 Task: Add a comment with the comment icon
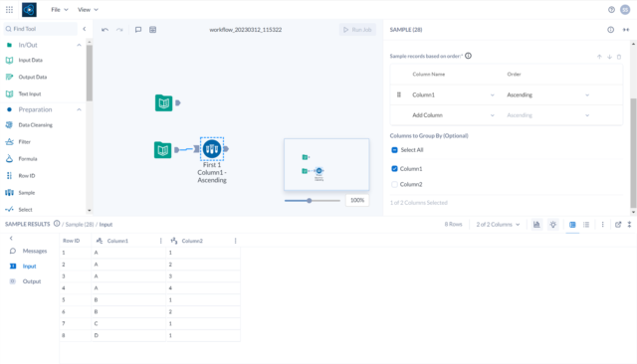pyautogui.click(x=138, y=30)
